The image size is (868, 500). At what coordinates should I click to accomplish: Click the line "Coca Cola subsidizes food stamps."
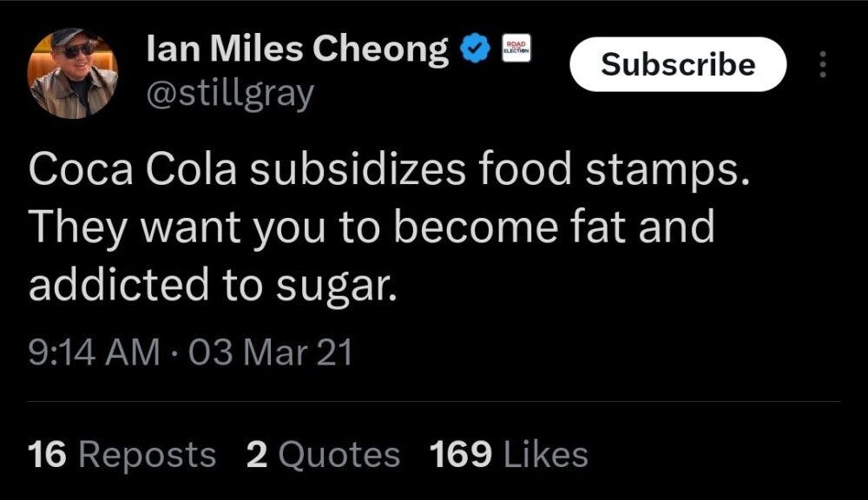click(389, 171)
